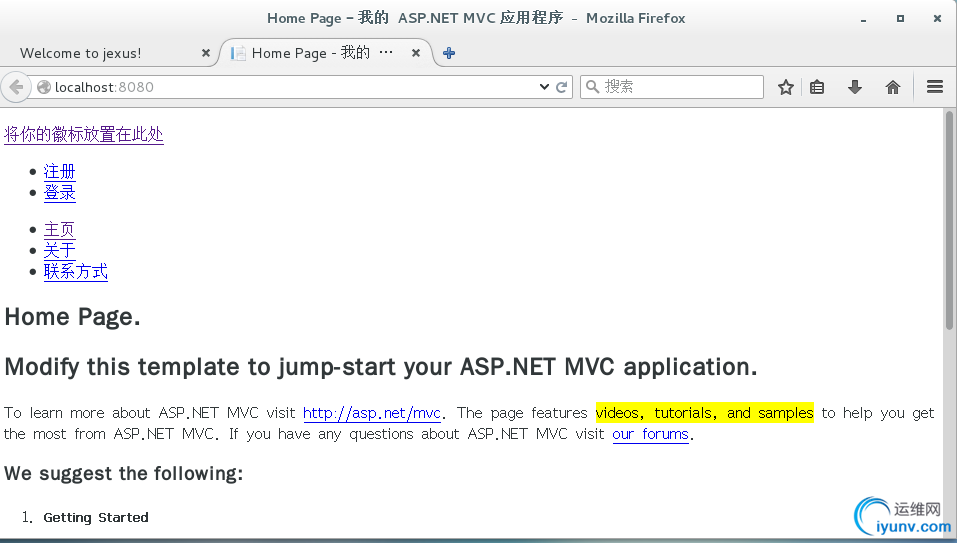
Task: Open the 登录 login link
Action: pyautogui.click(x=60, y=193)
